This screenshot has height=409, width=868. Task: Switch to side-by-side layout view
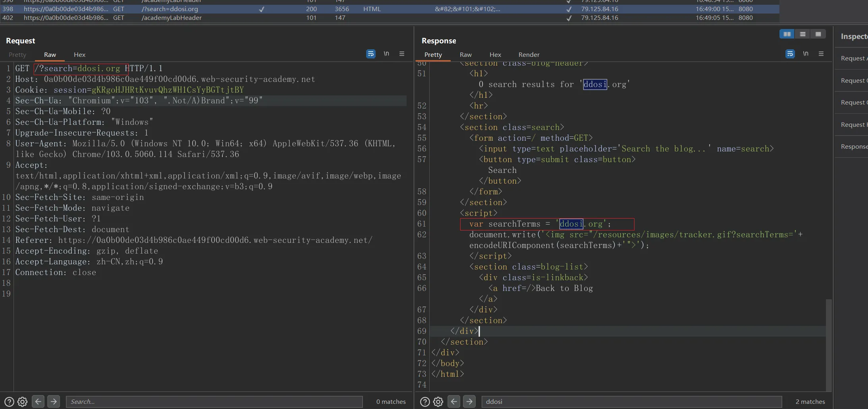point(787,34)
